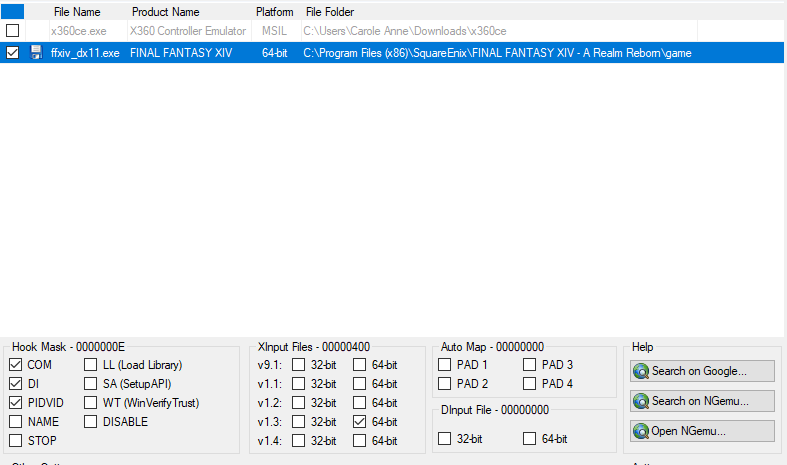Screen dimensions: 787x465
Task: Check XInput v1.1 32-bit
Action: [x=299, y=384]
